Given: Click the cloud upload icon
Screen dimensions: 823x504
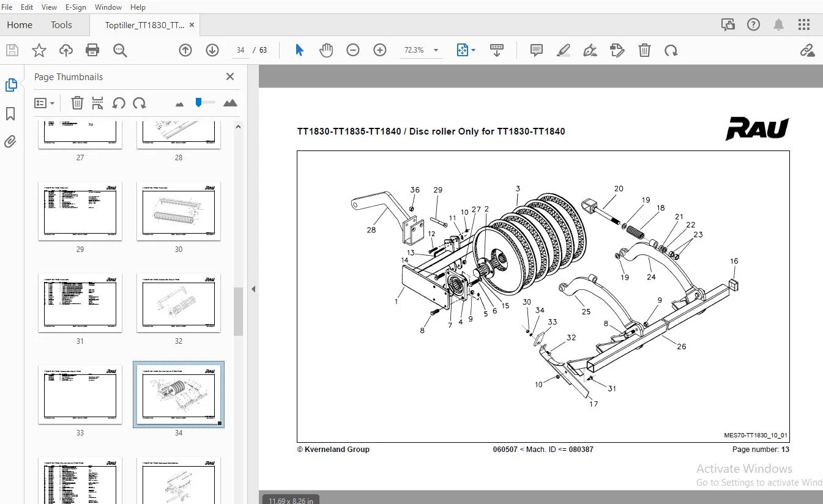Looking at the screenshot, I should click(66, 50).
